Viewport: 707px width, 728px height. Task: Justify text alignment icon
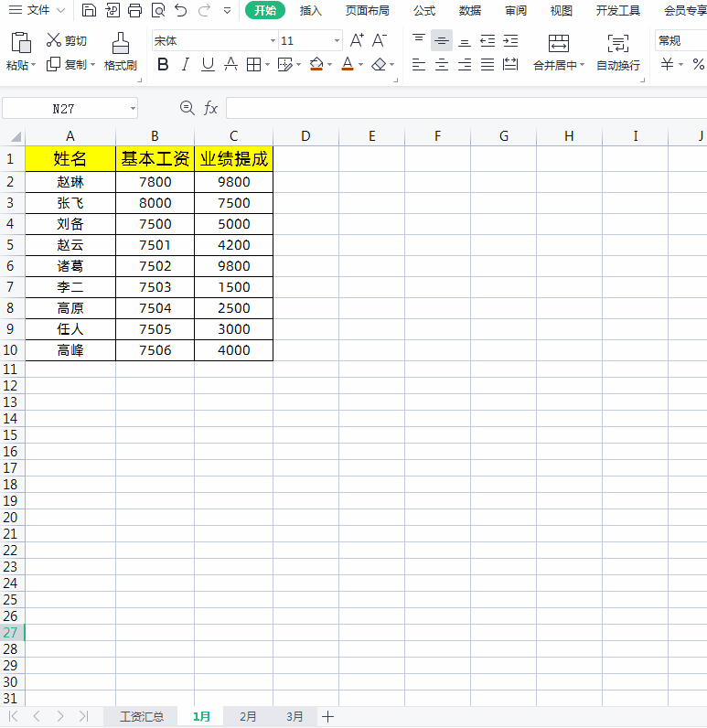click(x=487, y=65)
